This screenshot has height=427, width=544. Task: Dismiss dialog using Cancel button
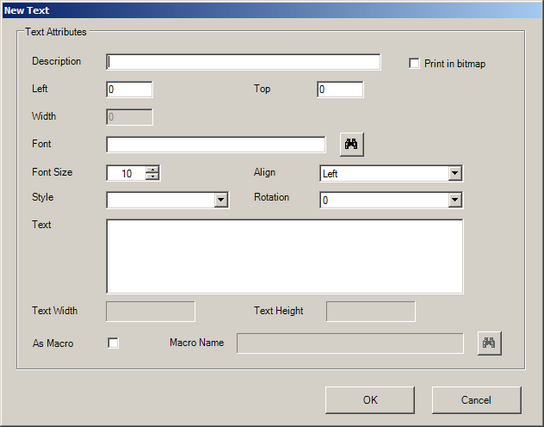[x=476, y=400]
